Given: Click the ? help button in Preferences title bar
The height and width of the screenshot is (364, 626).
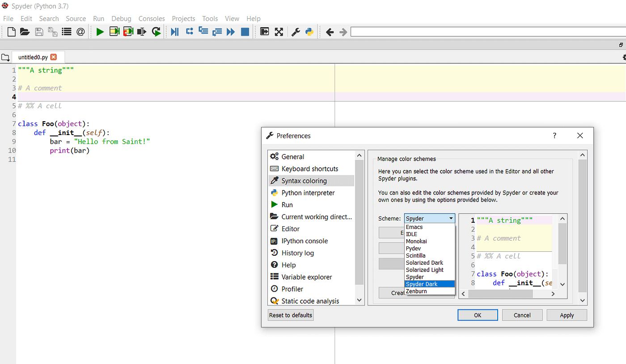Looking at the screenshot, I should tap(554, 135).
